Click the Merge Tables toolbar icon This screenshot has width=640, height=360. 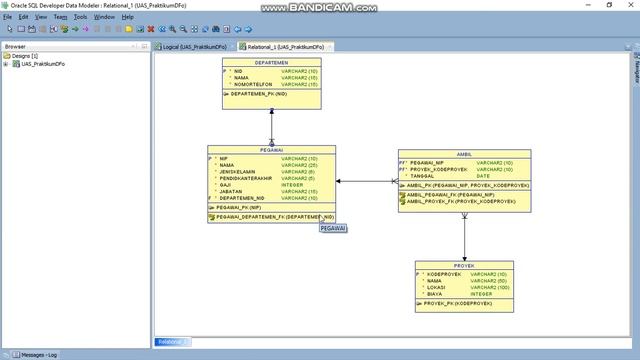(53, 29)
